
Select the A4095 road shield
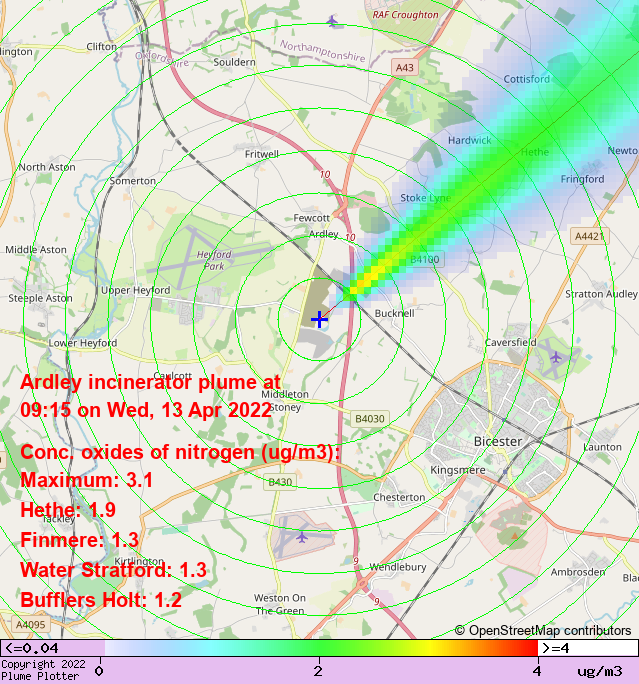pos(31,625)
